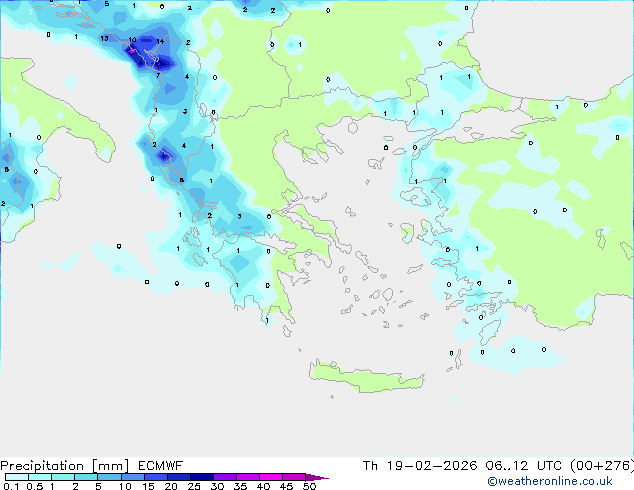634x490 pixels.
Task: Click the legend scale label '0.1'
Action: tap(11, 486)
